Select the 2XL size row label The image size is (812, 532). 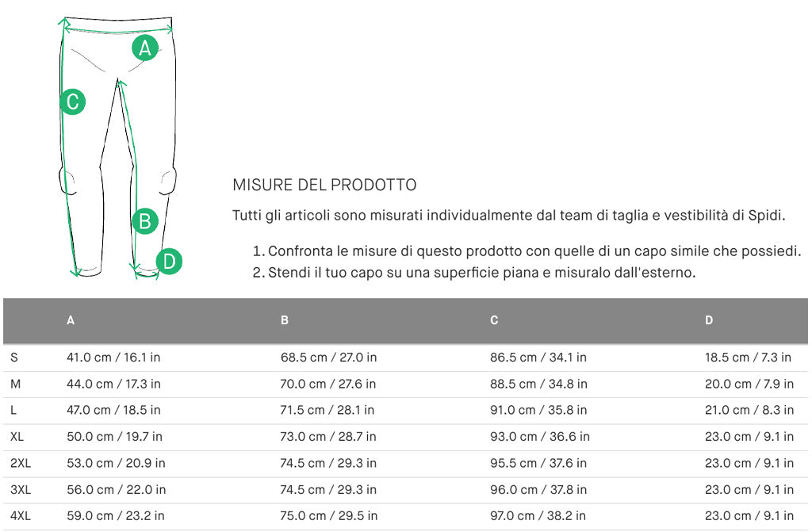[x=20, y=463]
